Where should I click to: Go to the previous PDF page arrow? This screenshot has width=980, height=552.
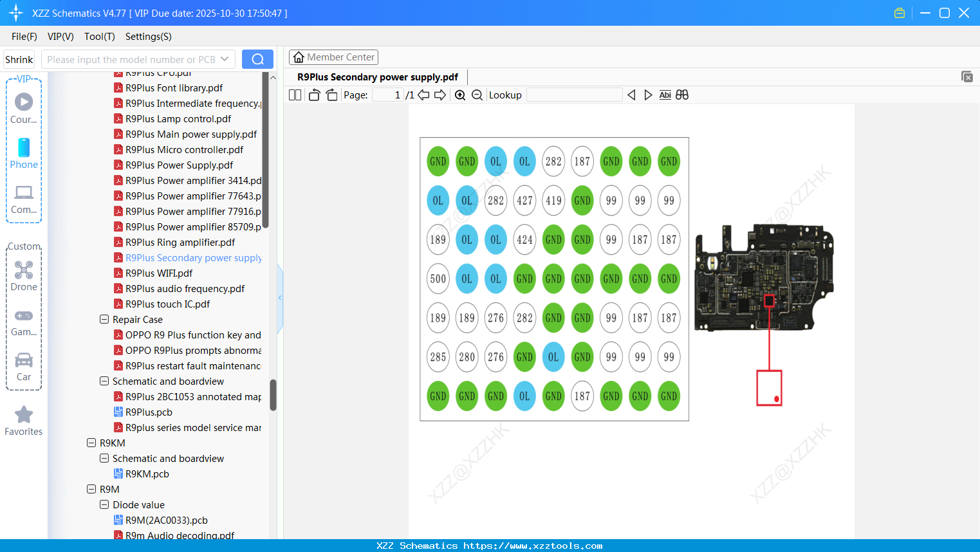(x=423, y=95)
